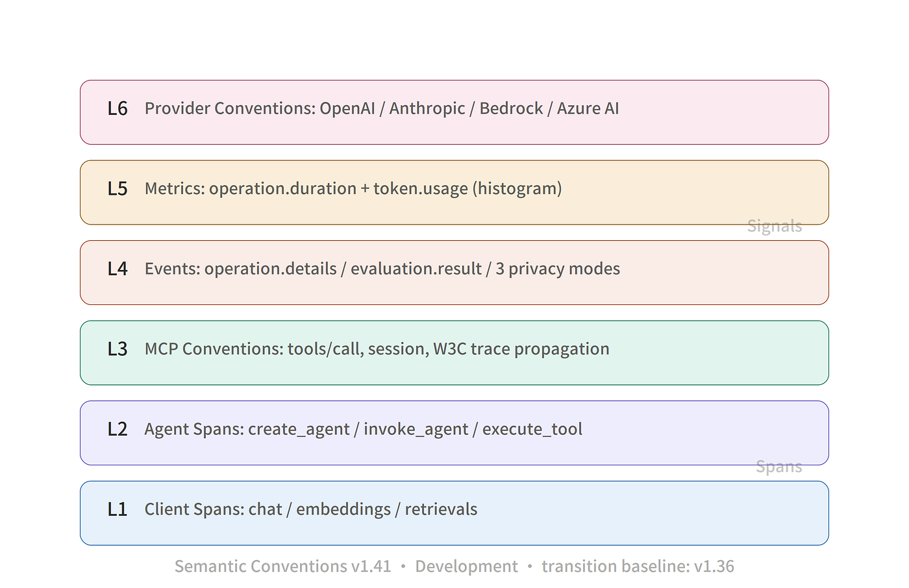Click the L6 Provider Conventions box
This screenshot has height=588, width=909.
click(454, 112)
